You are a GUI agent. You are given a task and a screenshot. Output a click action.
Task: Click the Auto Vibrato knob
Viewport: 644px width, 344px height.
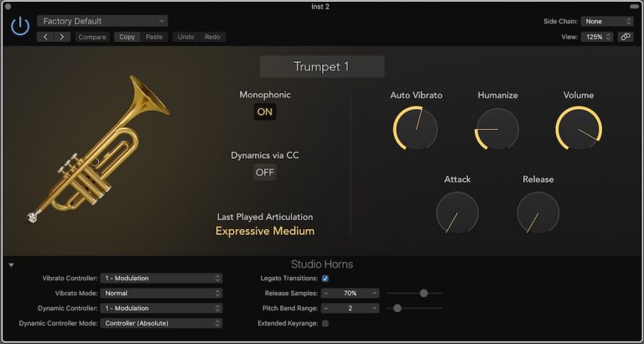coord(416,128)
